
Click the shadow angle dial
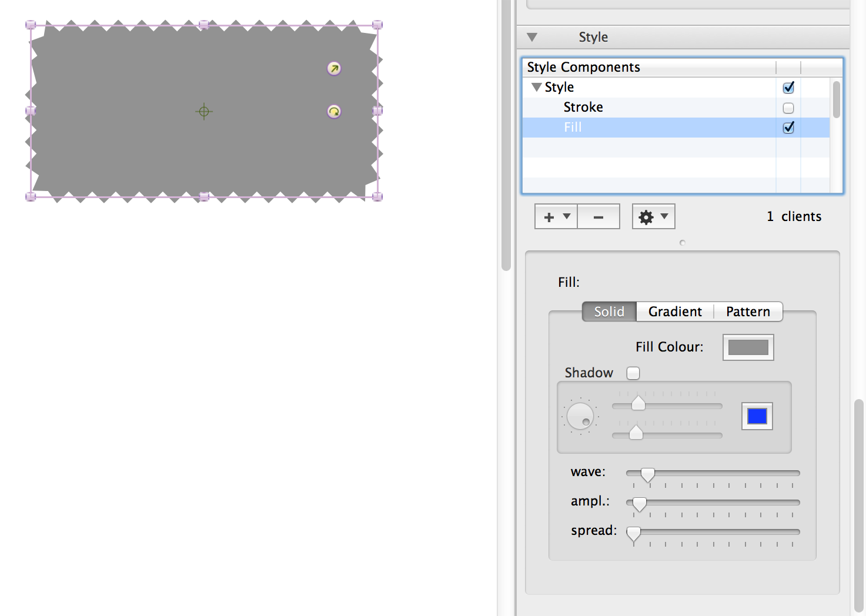click(x=580, y=416)
